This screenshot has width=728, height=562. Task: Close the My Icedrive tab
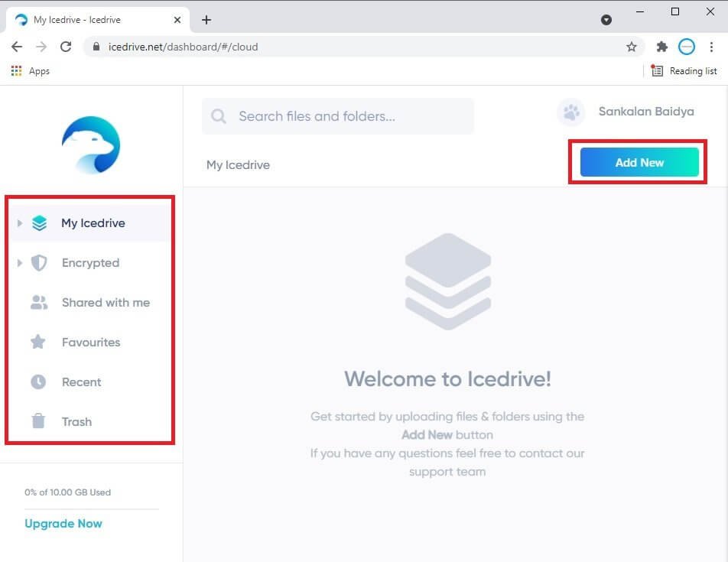pos(177,20)
